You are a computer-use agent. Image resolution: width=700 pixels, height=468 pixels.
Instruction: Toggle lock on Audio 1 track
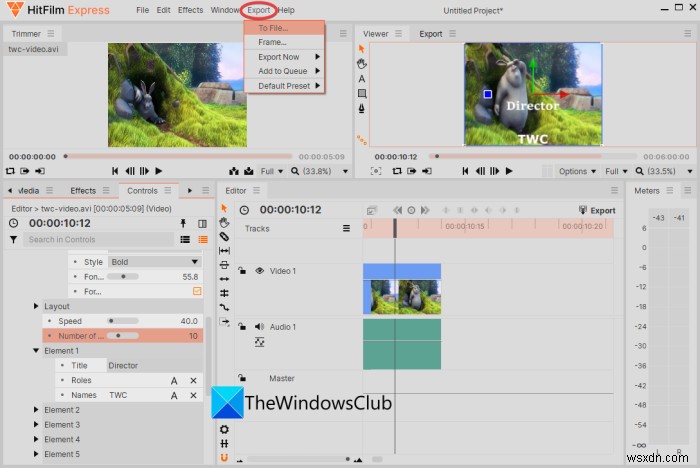242,326
